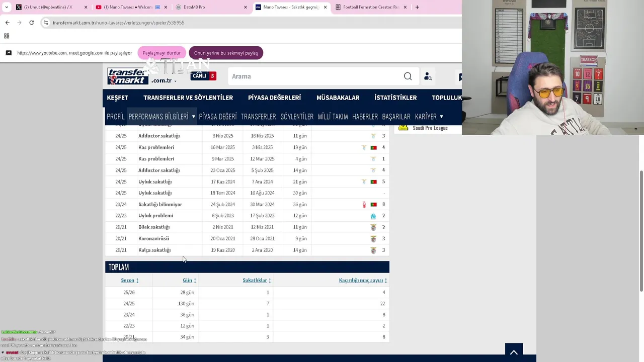Click Lazio crest in 16 Mar 2025 row
644x362 pixels.
(364, 148)
